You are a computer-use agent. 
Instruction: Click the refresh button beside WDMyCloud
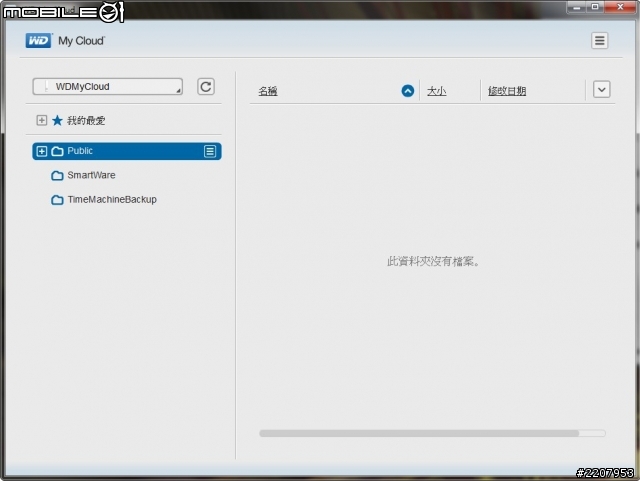(x=206, y=87)
